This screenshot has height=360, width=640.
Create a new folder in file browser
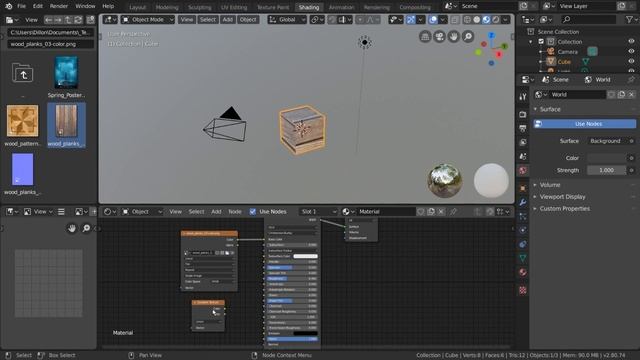tap(91, 20)
